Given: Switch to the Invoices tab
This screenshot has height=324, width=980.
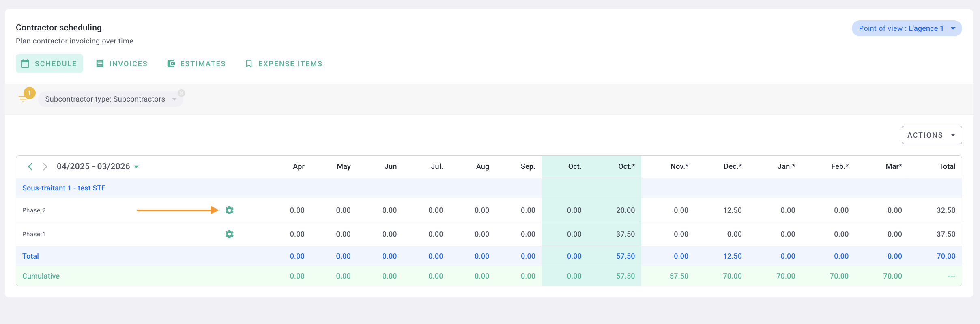Looking at the screenshot, I should tap(122, 64).
